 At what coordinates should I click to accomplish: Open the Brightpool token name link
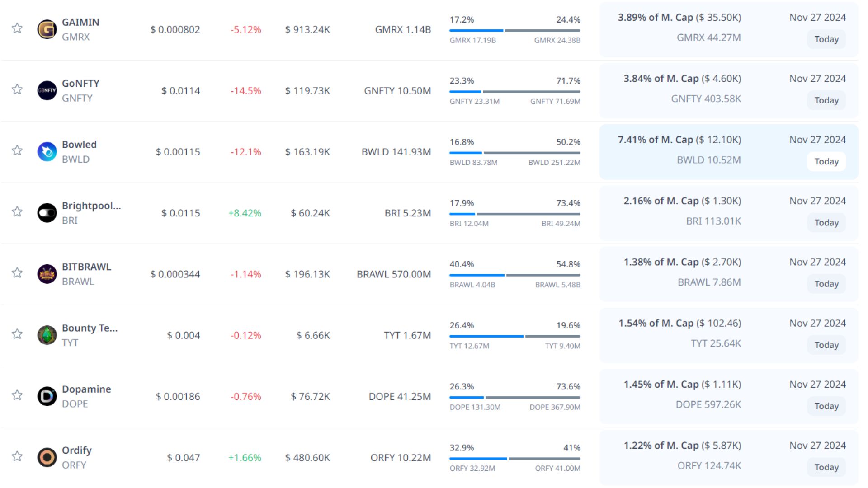(x=91, y=206)
